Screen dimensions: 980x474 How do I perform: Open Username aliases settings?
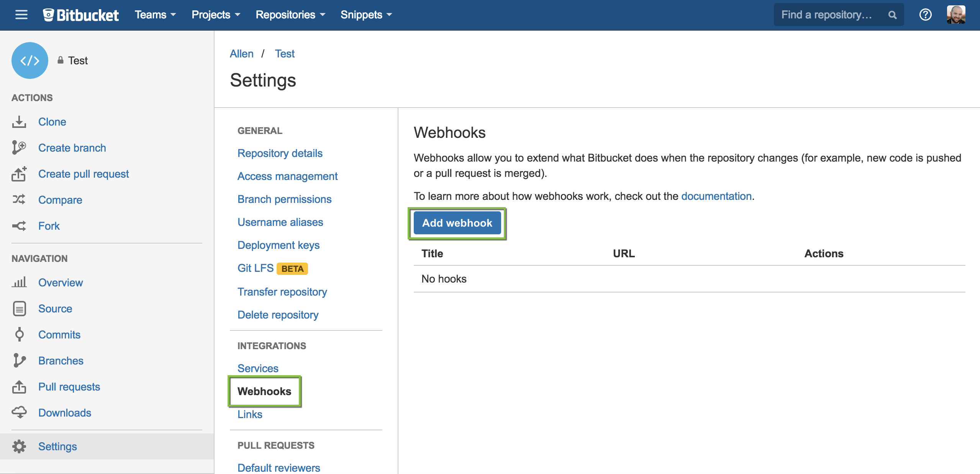280,222
